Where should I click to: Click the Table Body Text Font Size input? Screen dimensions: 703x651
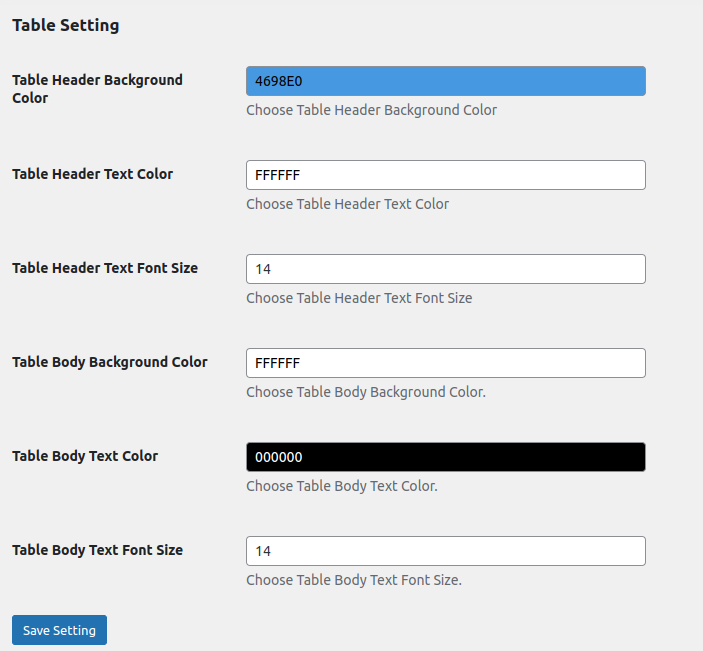[445, 551]
